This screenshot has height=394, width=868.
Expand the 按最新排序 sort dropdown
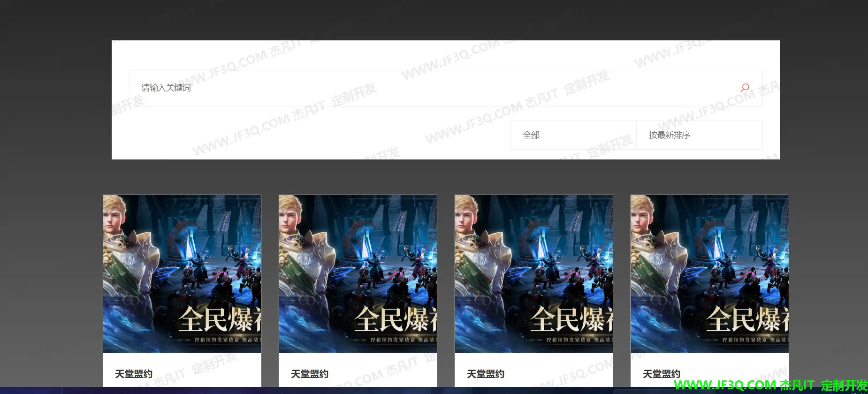click(x=699, y=135)
